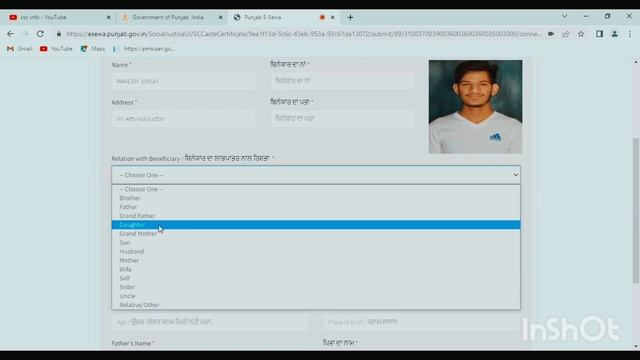Select Son from relation list
Screen dimensions: 640x360
(x=316, y=243)
